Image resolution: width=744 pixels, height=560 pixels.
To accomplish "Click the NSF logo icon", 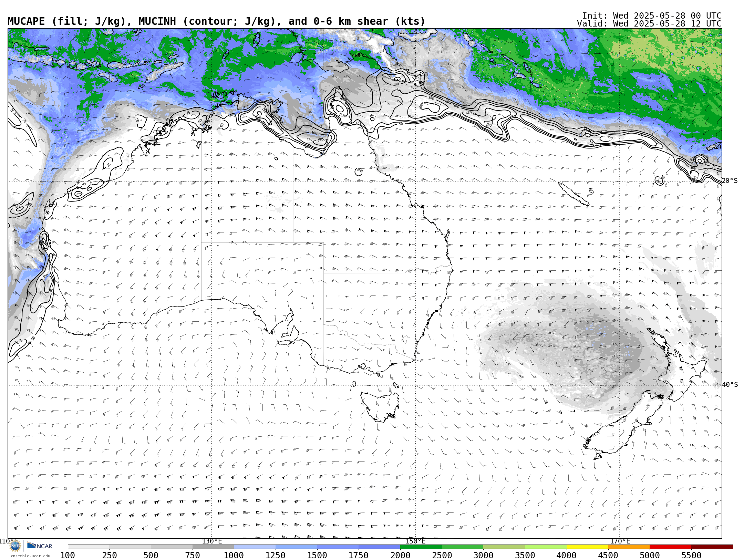I will [x=15, y=546].
